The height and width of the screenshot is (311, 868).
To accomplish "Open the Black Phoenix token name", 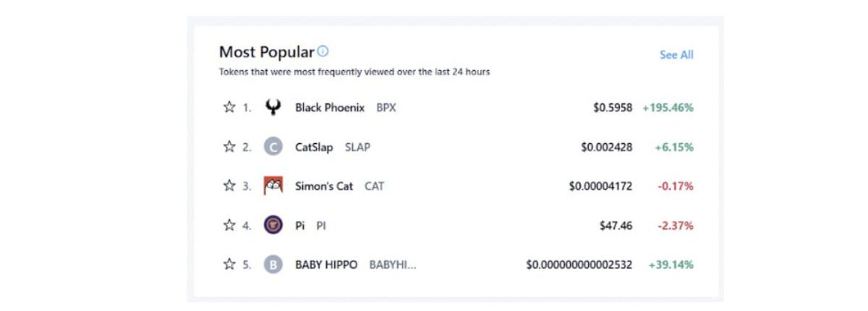I will (x=329, y=108).
